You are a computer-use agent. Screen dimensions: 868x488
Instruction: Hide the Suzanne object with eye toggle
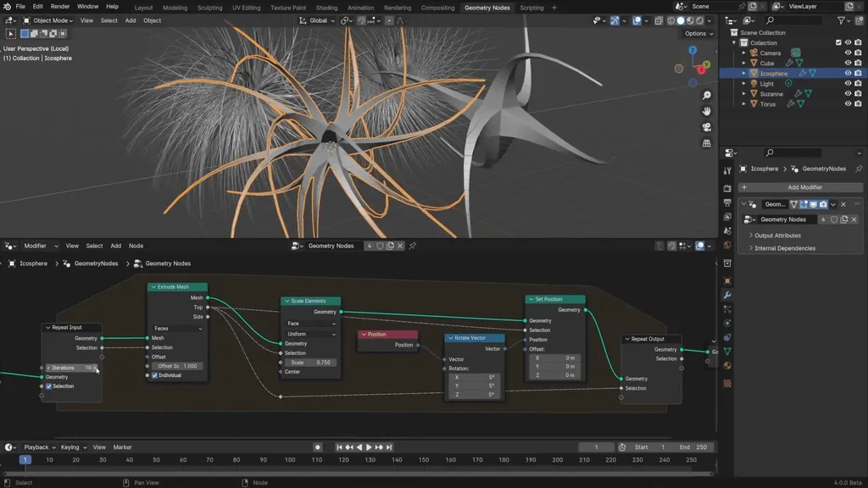pyautogui.click(x=849, y=94)
